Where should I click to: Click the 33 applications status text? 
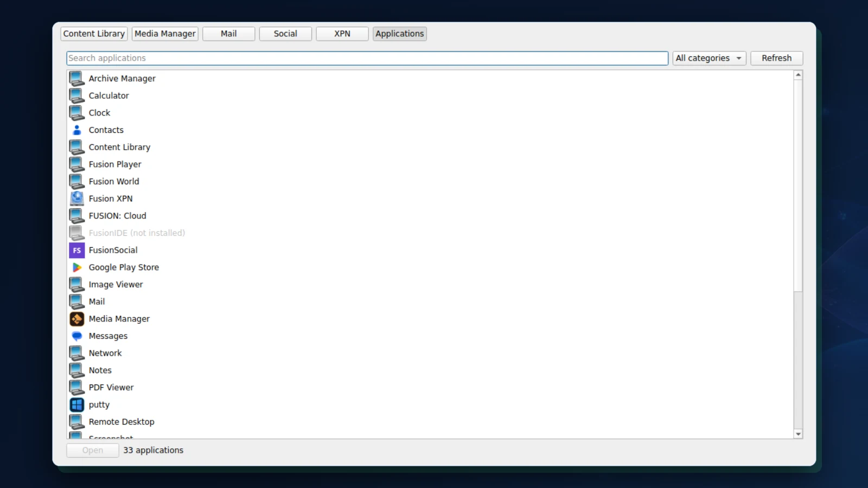coord(153,450)
